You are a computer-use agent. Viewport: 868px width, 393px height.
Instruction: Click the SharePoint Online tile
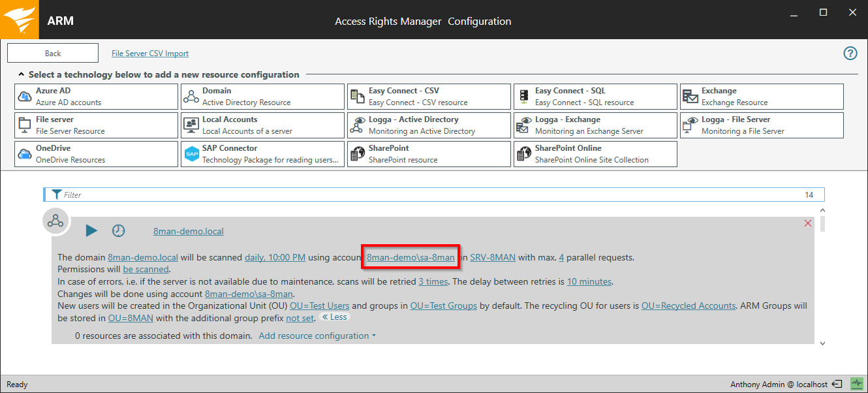595,154
